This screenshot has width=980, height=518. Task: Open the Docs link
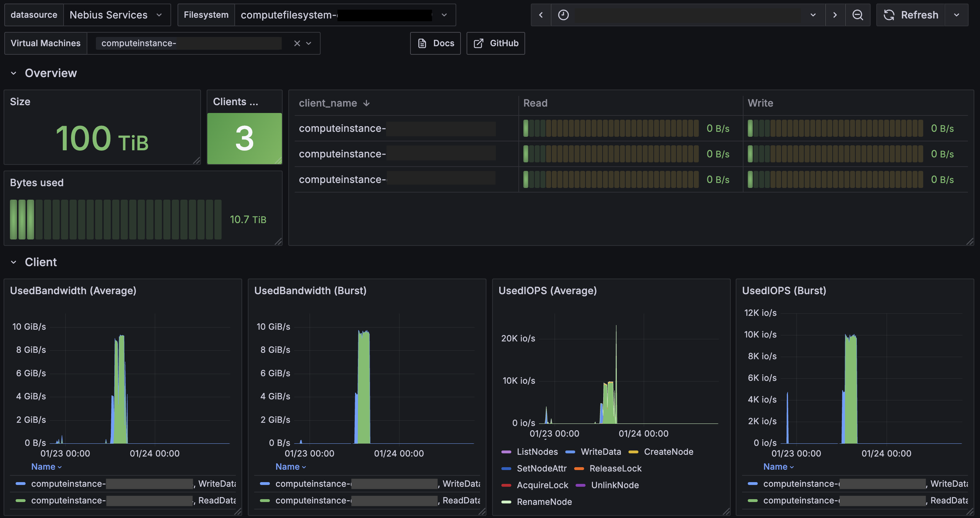pos(435,43)
